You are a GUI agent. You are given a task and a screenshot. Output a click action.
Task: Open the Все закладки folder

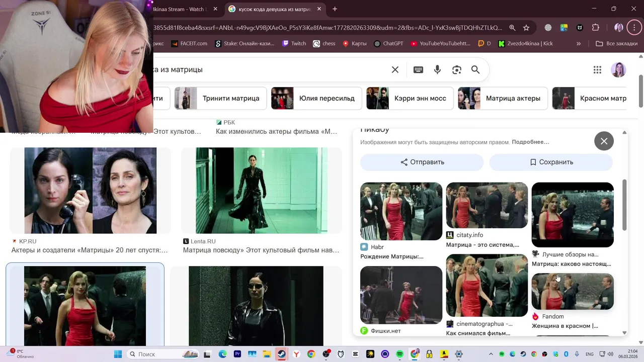click(616, 44)
